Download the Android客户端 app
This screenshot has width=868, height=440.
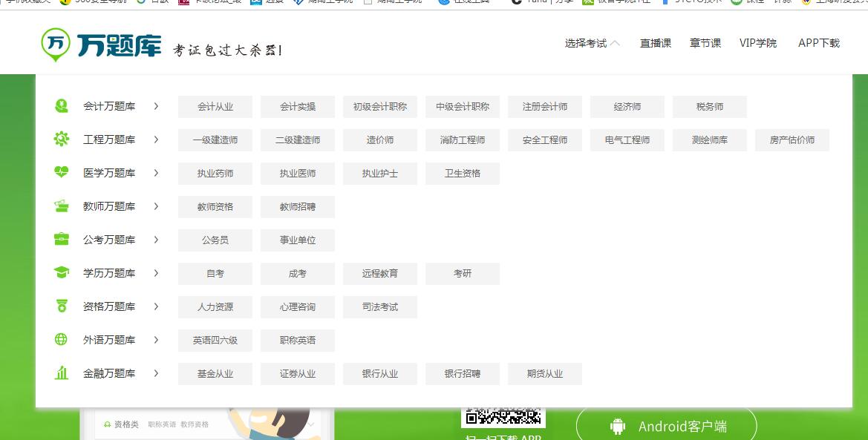pos(666,426)
